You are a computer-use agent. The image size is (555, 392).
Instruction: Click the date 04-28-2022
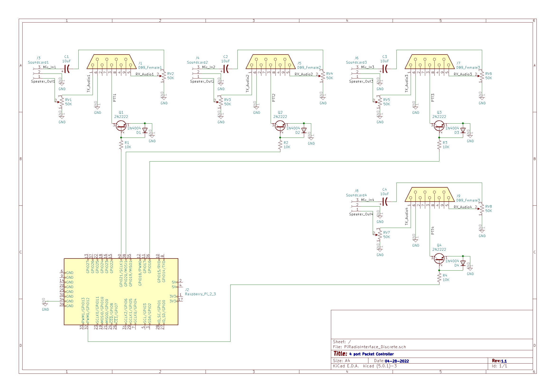coord(397,361)
